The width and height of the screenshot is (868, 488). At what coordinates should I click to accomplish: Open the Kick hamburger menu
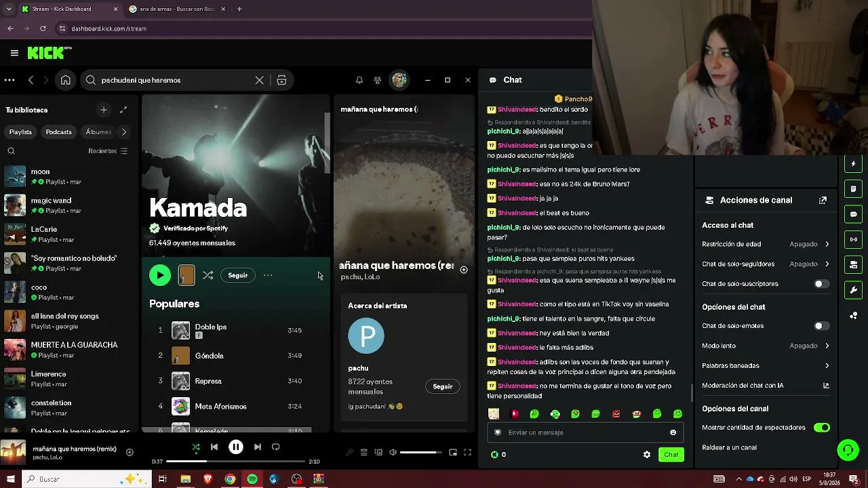pos(14,53)
